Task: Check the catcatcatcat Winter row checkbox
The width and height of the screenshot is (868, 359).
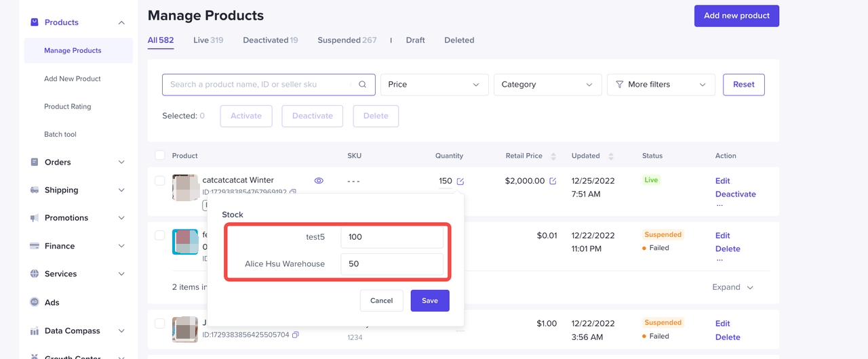Action: 160,181
